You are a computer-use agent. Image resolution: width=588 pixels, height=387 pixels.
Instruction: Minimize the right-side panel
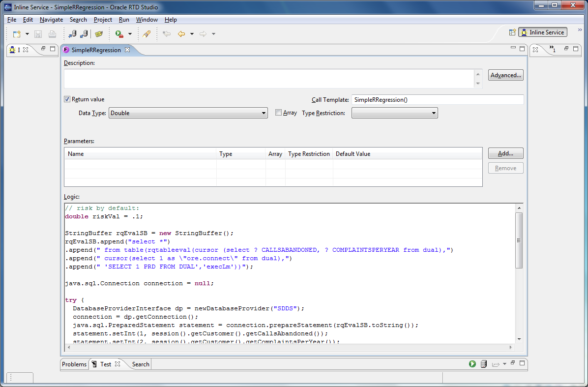566,48
